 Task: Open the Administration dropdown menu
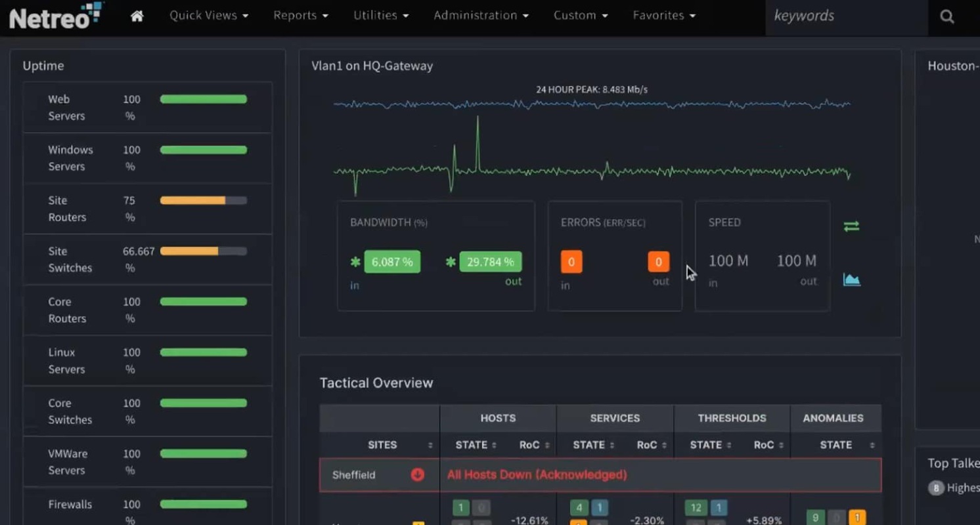coord(481,15)
